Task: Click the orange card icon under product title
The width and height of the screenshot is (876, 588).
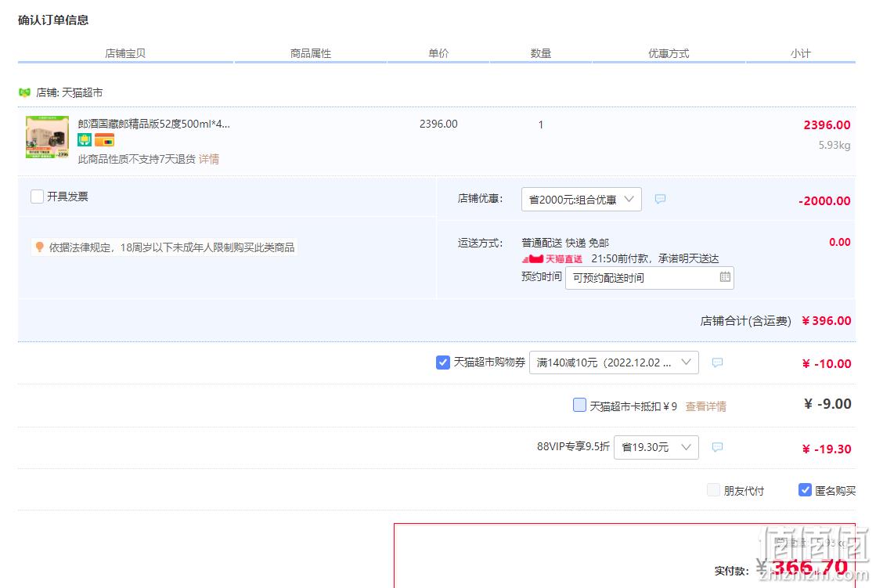Action: coord(104,139)
